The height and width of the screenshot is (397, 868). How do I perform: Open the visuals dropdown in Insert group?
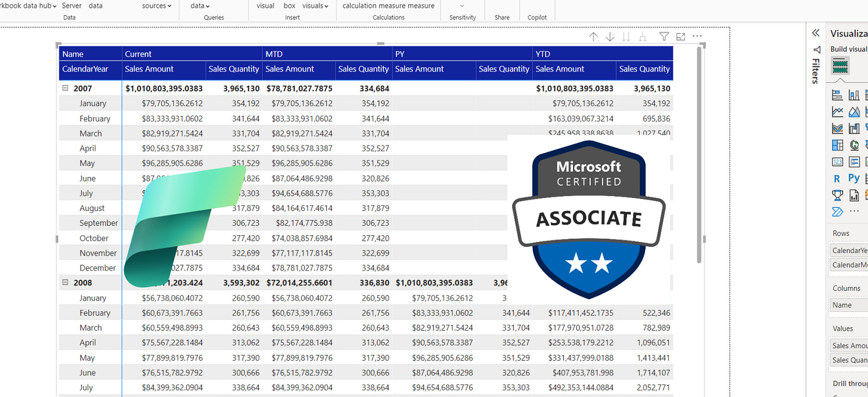tap(315, 6)
